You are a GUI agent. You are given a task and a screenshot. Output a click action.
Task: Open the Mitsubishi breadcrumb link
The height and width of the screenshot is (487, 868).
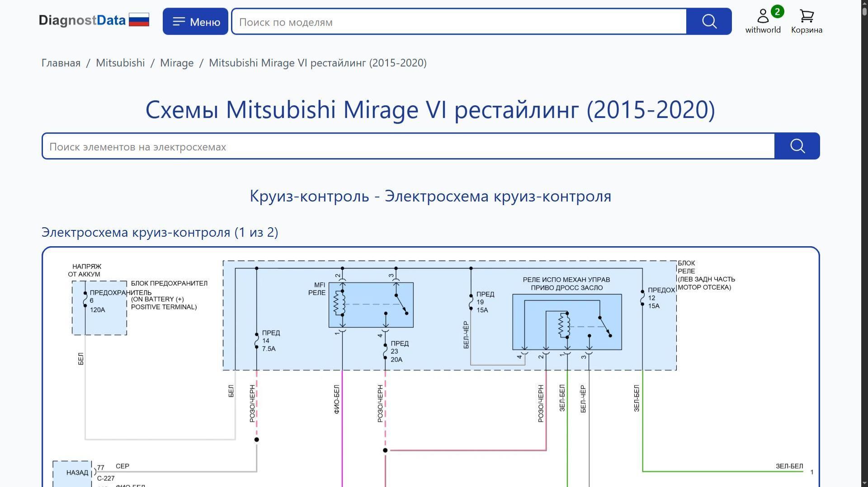(x=120, y=63)
